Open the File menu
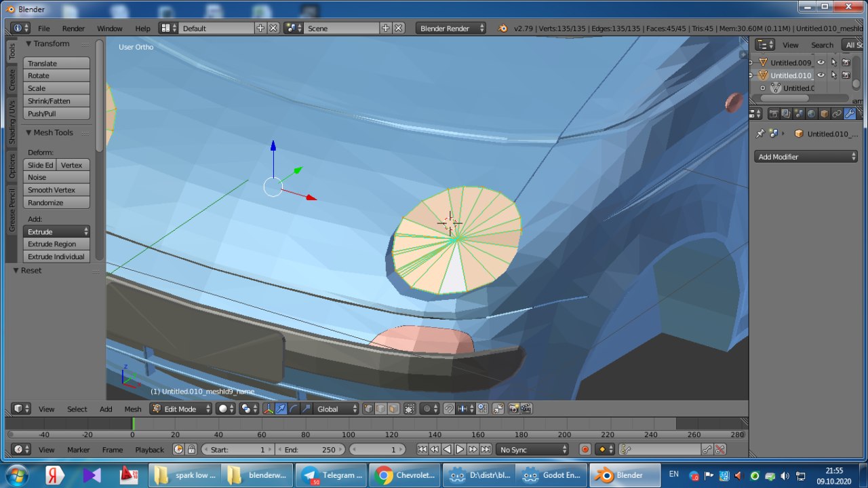Viewport: 868px width, 488px height. pos(43,28)
